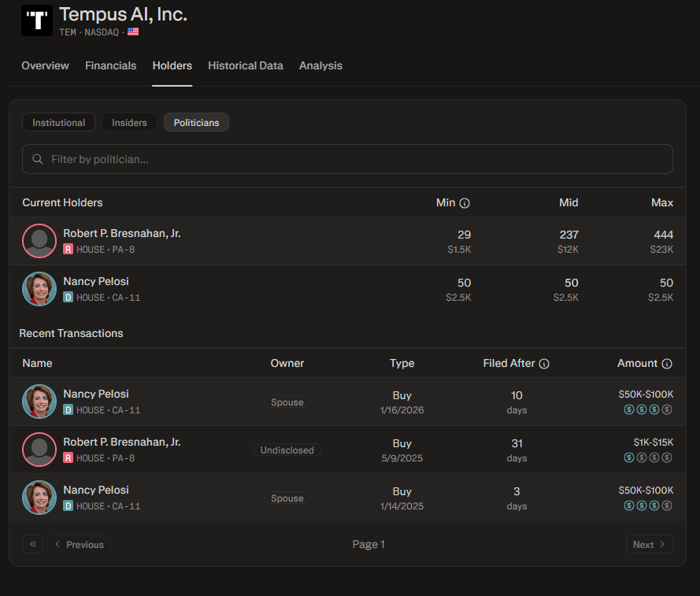Jump to first page double-chevron button
Screen dimensions: 700x596
point(32,544)
